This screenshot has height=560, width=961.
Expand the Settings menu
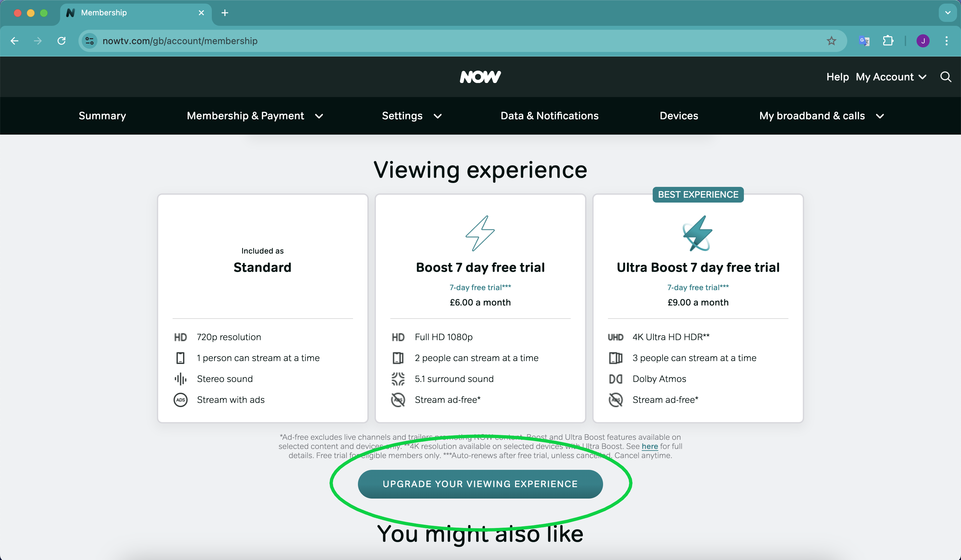coord(412,116)
